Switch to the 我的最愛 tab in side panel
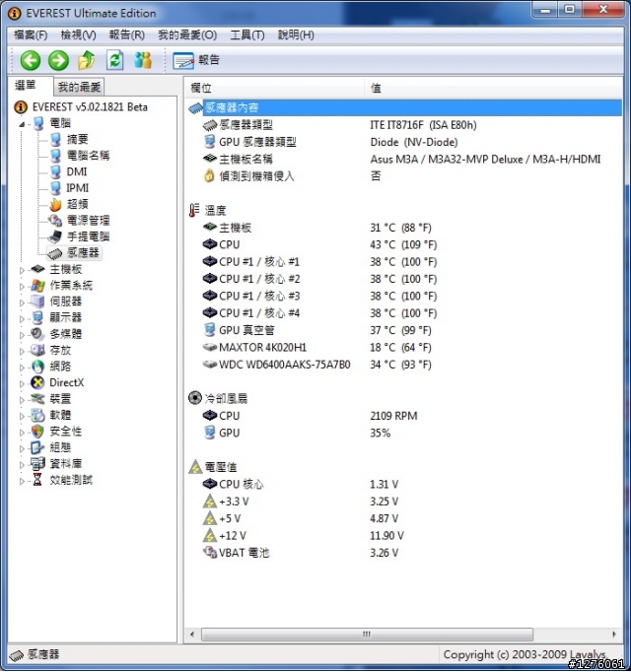 coord(79,87)
